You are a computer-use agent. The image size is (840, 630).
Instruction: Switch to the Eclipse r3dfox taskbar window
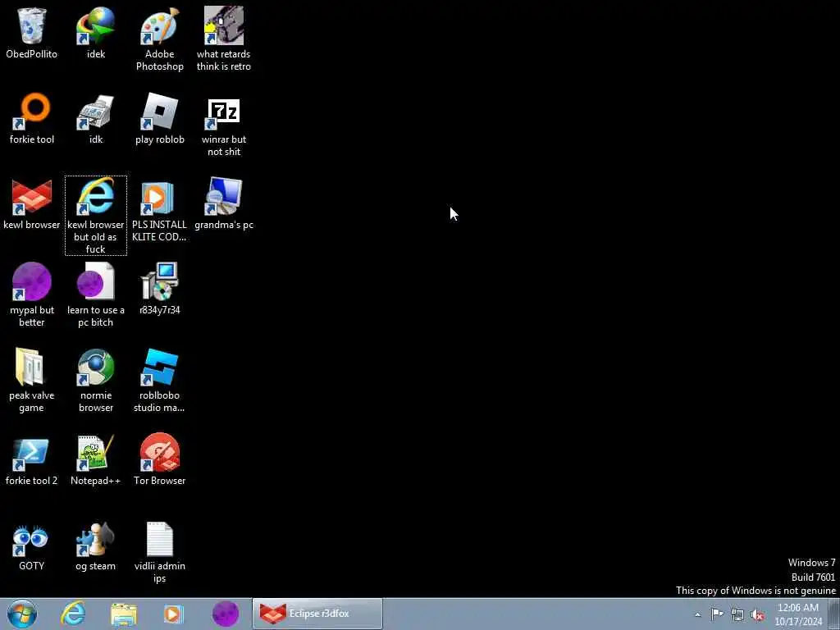317,614
